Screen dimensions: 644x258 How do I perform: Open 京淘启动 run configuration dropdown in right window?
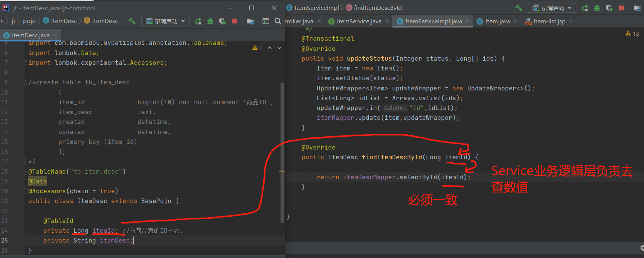click(552, 8)
